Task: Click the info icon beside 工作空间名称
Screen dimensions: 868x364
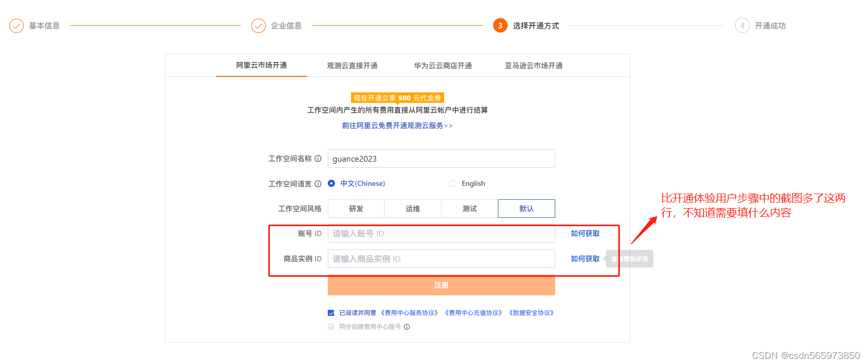Action: point(318,159)
